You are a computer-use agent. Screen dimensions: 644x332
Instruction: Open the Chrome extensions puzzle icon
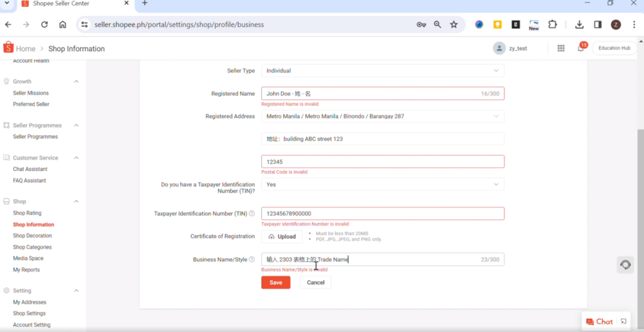pyautogui.click(x=552, y=24)
